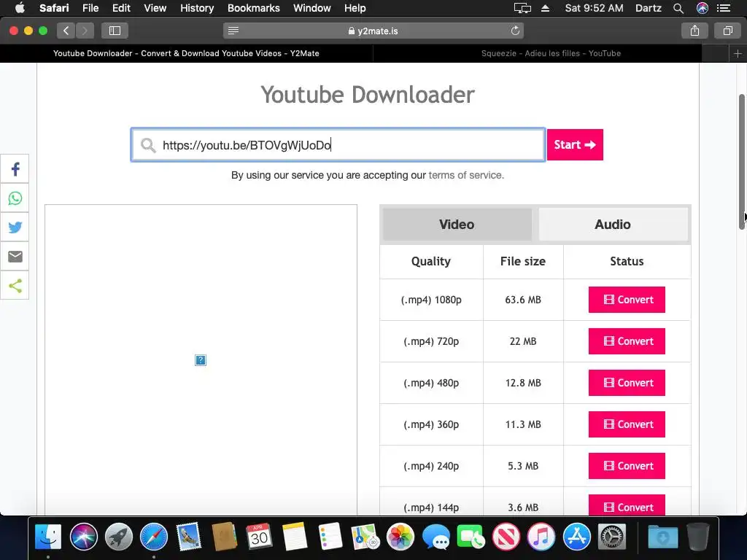747x560 pixels.
Task: Open the terms of service link
Action: (465, 175)
